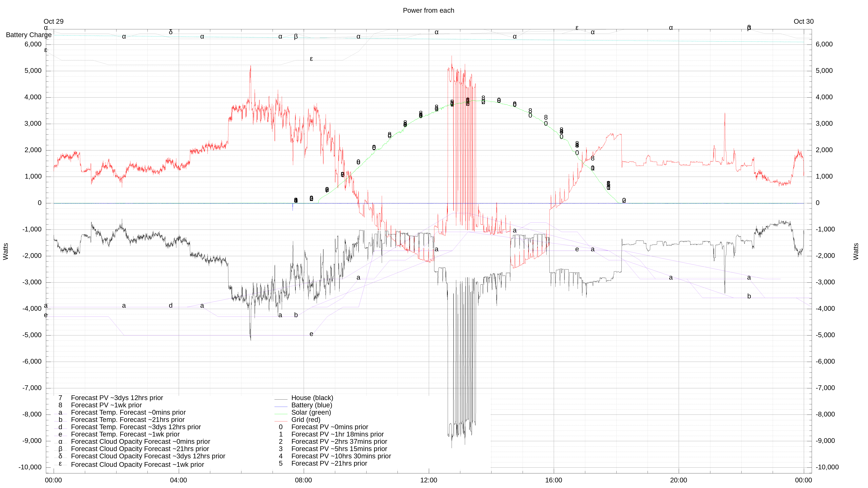Screen dimensions: 868x488
Task: Click the left-axis '0' tick label
Action: (40, 203)
